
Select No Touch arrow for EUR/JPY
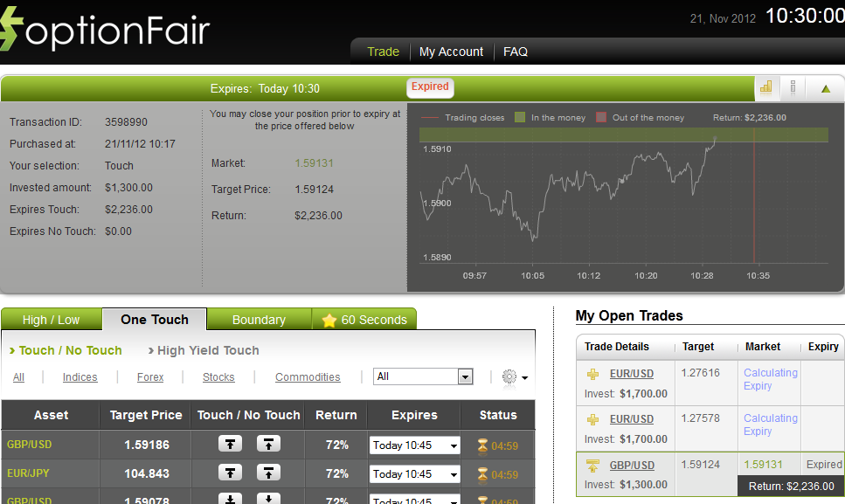268,473
